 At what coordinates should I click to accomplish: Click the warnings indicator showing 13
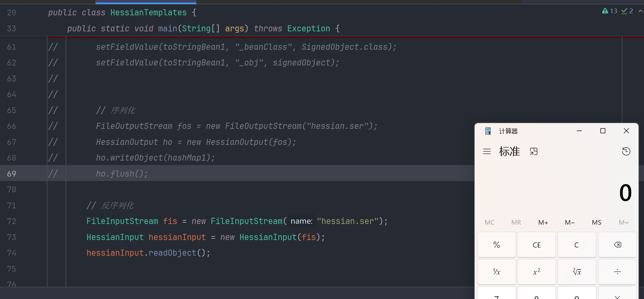tap(610, 11)
